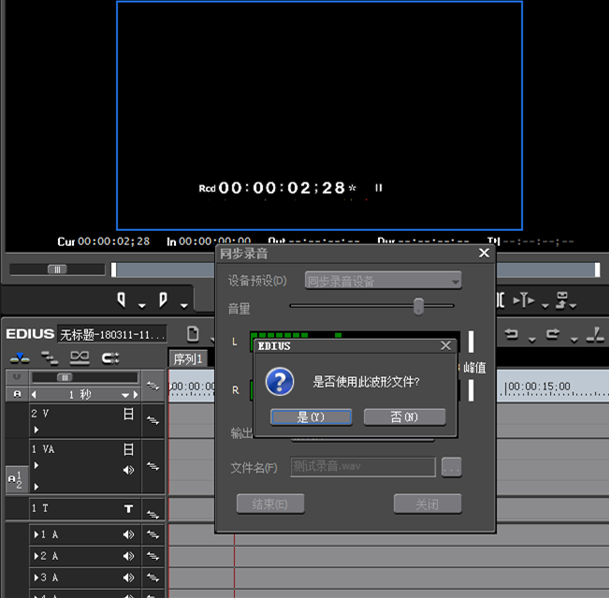Toggle the sync-lock tracks icon
The height and width of the screenshot is (598, 609).
click(x=50, y=358)
